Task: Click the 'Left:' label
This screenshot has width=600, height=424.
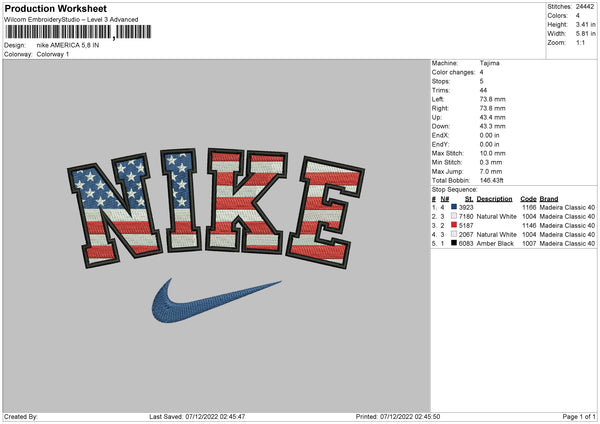Action: pyautogui.click(x=438, y=99)
